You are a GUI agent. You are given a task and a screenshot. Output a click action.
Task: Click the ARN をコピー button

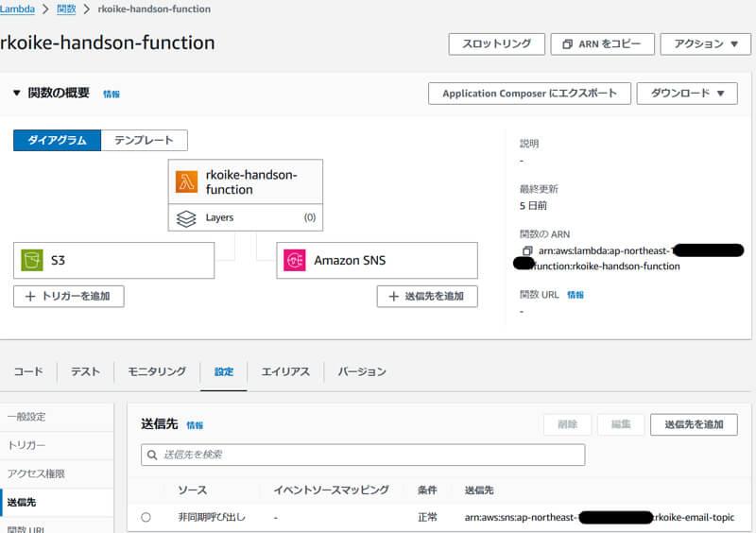coord(602,43)
